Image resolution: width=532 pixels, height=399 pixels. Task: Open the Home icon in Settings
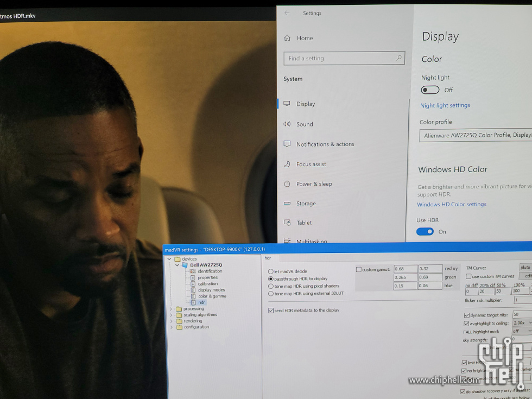(x=287, y=38)
